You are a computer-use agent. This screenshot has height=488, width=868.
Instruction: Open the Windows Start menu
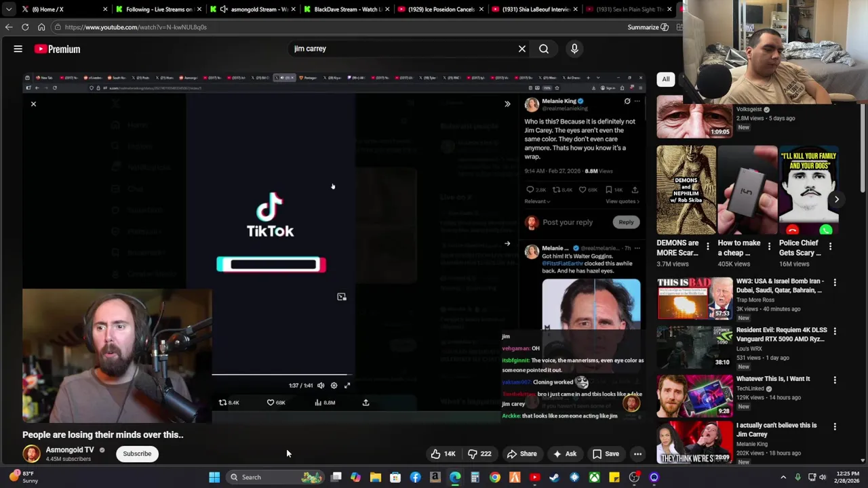coord(214,477)
